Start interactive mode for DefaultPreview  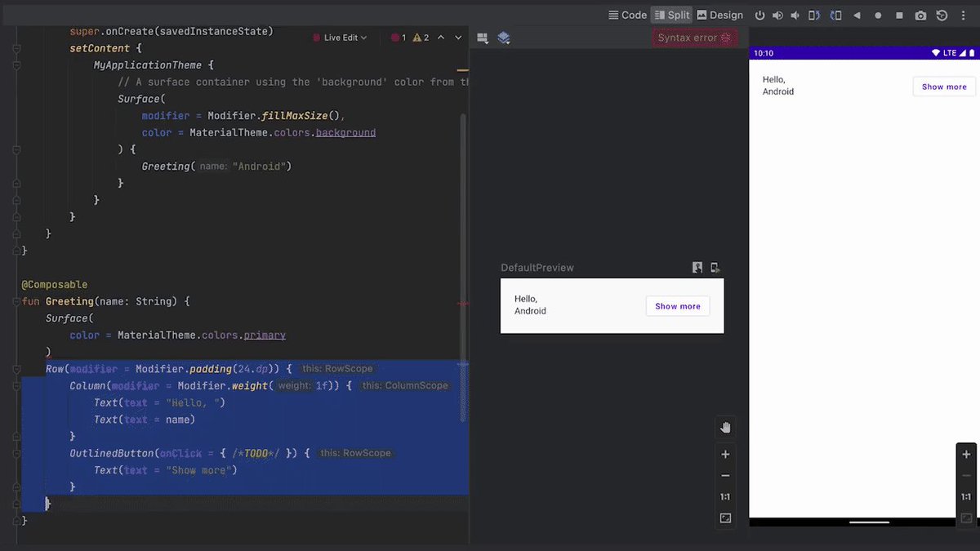(697, 268)
